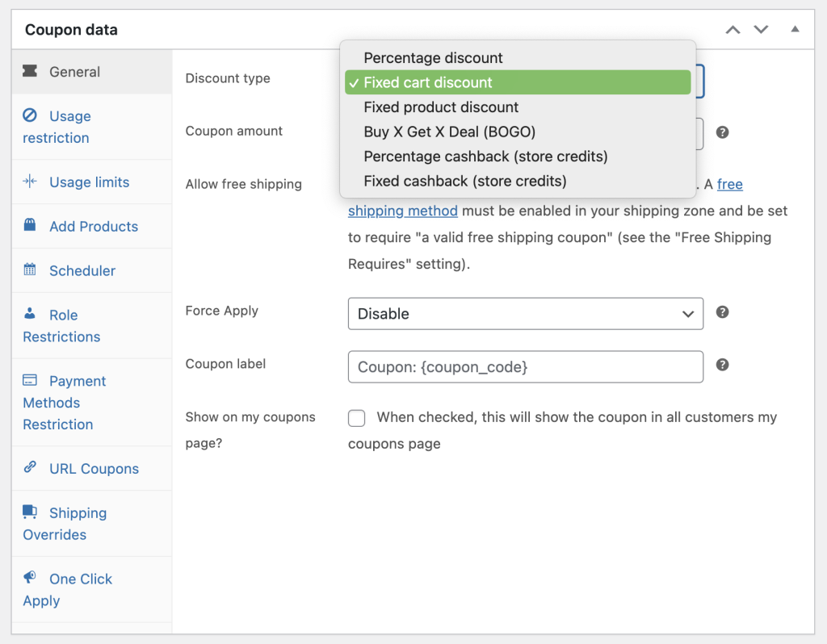Open the Role Restrictions tab
Image resolution: width=827 pixels, height=644 pixels.
click(x=92, y=326)
